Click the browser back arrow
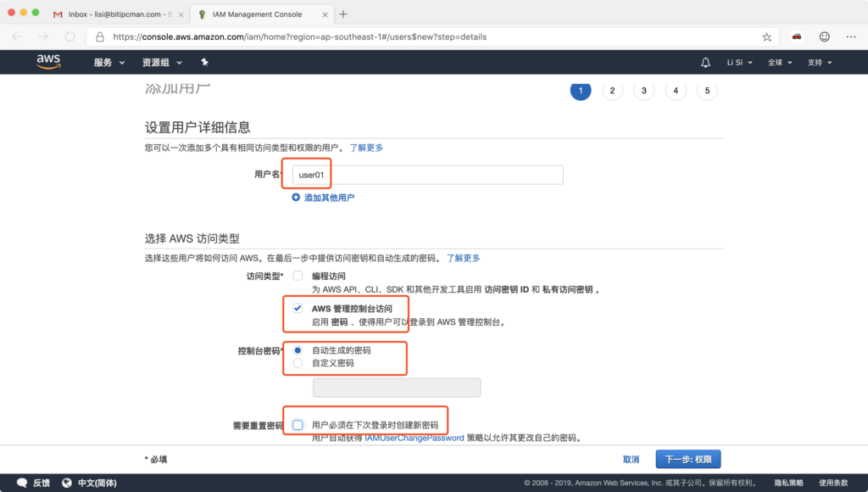This screenshot has width=868, height=492. tap(17, 36)
